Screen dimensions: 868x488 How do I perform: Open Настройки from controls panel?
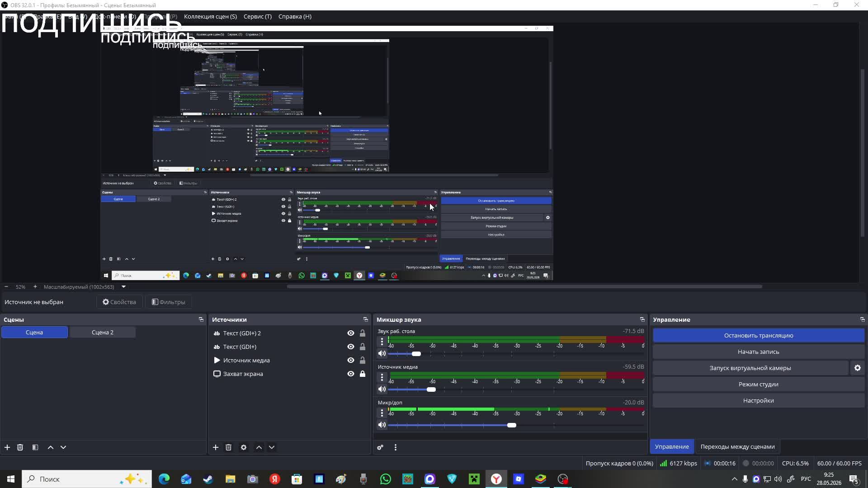pos(759,401)
